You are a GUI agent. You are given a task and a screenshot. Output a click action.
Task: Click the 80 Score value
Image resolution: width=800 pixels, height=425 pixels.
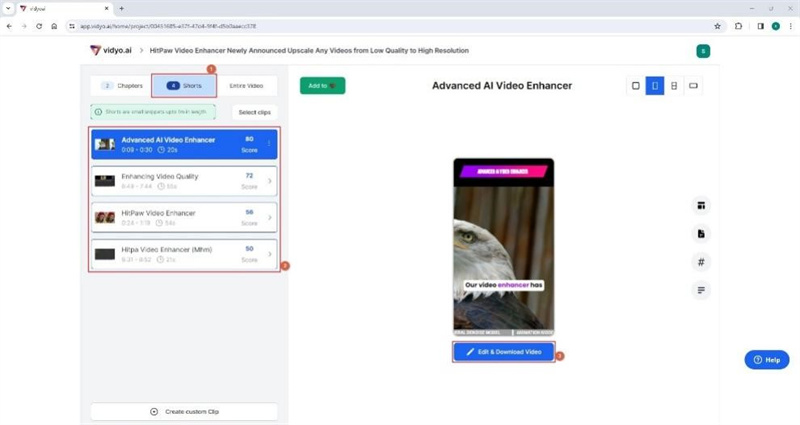pyautogui.click(x=249, y=139)
